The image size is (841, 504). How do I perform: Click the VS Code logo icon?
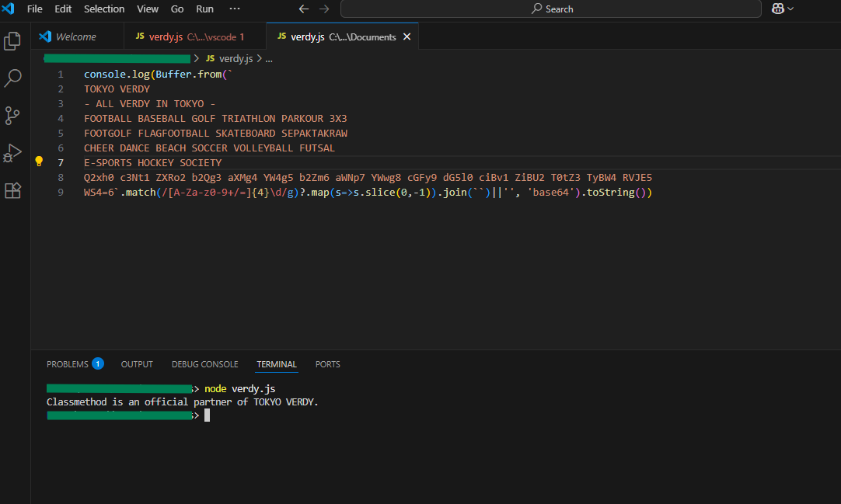point(8,9)
